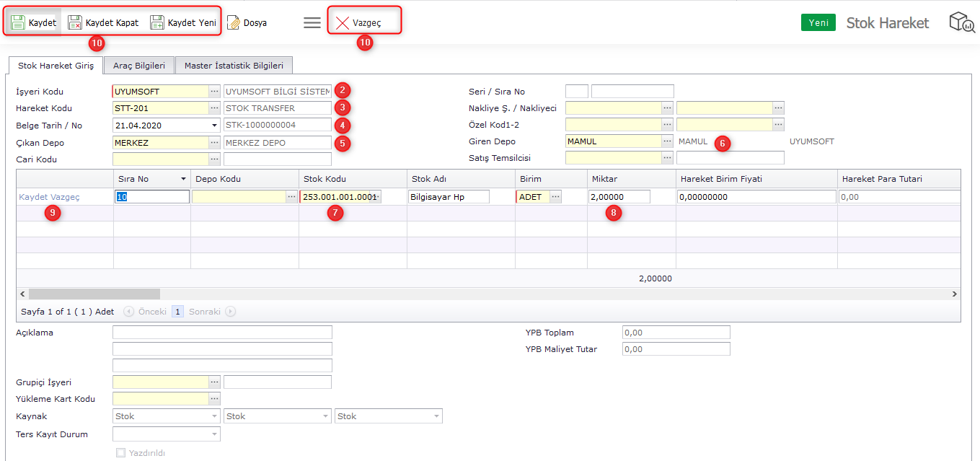Viewport: 980px width, 461px height.
Task: Expand the Belge Tarih date dropdown
Action: point(214,126)
